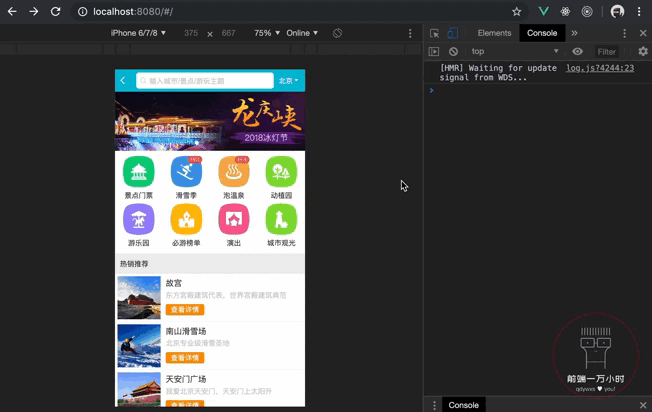Open the log.js?4244:23 source link
Image resolution: width=652 pixels, height=412 pixels.
pos(600,68)
